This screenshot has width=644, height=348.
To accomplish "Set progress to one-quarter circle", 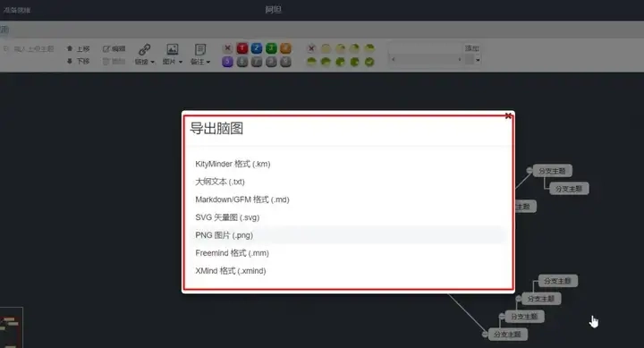I will point(354,48).
